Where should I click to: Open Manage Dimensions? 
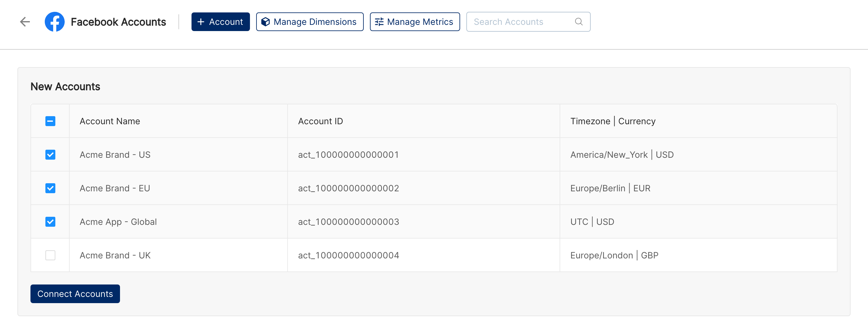[x=309, y=22]
